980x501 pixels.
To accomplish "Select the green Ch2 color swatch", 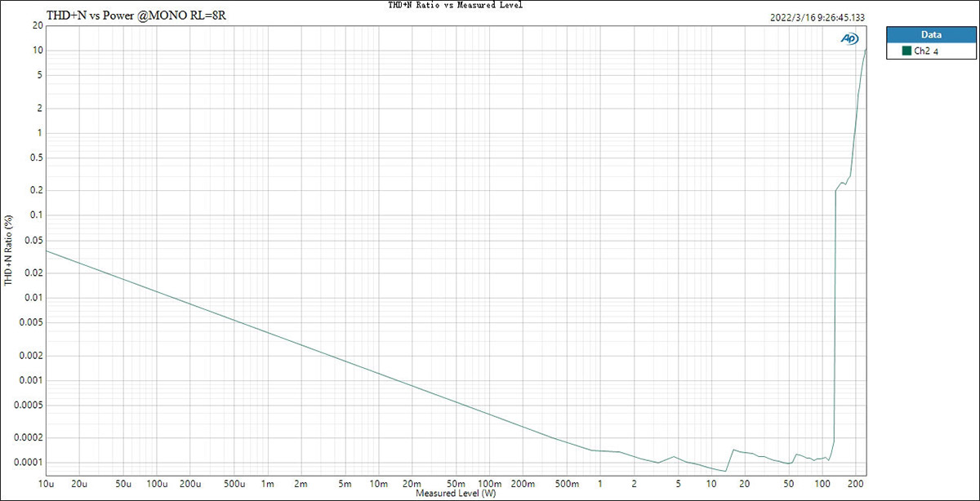I will [x=906, y=51].
